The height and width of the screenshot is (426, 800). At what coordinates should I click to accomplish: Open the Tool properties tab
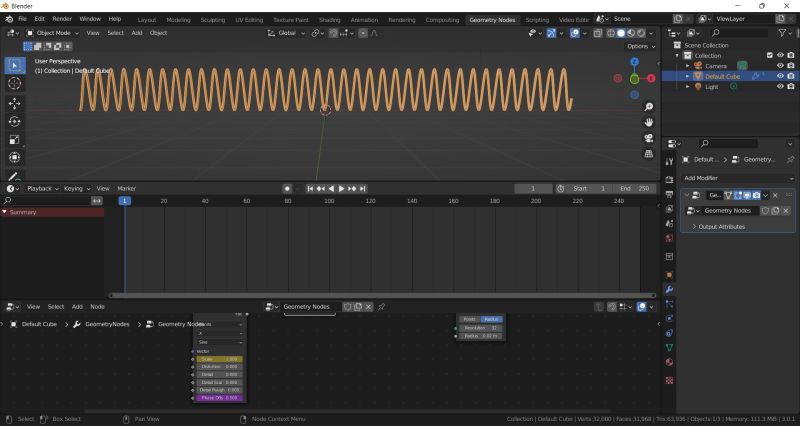[x=669, y=162]
